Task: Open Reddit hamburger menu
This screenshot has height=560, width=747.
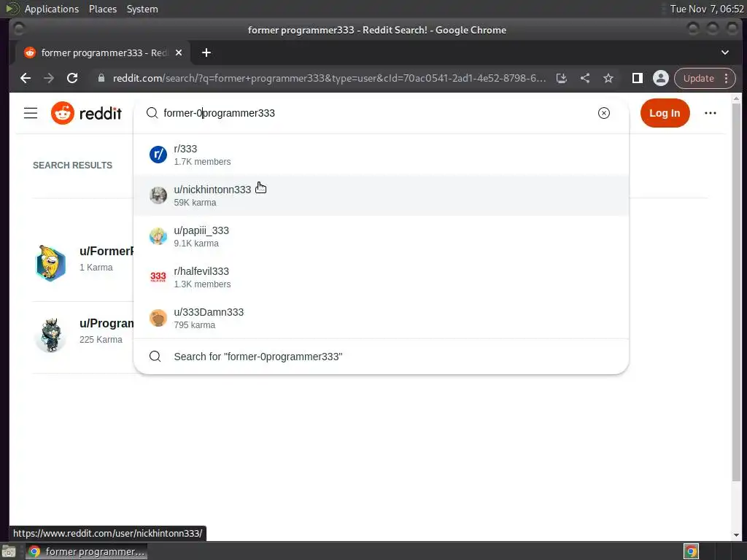Action: [31, 113]
